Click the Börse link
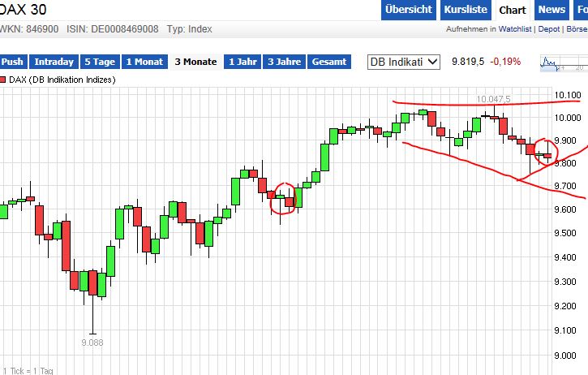Image resolution: width=588 pixels, height=375 pixels. (x=577, y=29)
